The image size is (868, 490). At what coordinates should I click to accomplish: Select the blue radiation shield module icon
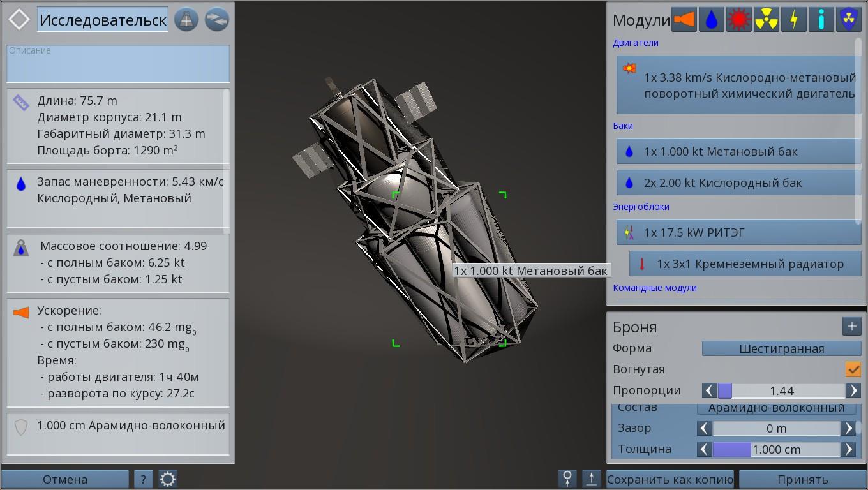tap(848, 20)
